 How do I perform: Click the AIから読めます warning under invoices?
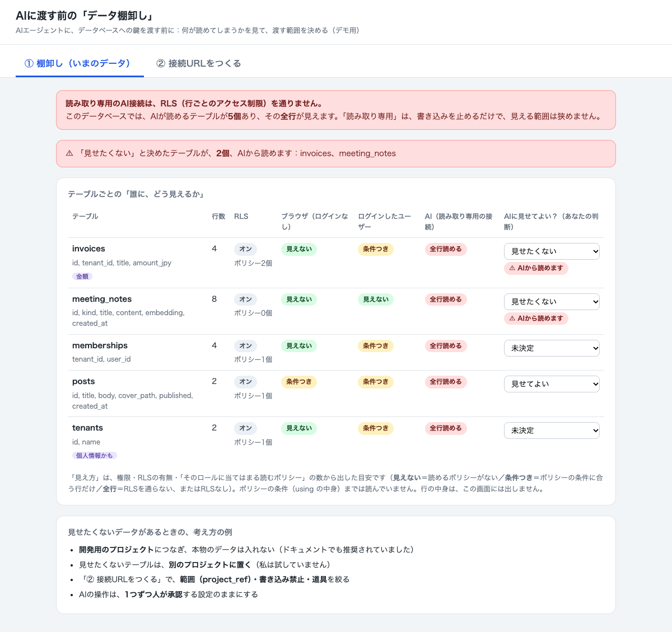(536, 268)
